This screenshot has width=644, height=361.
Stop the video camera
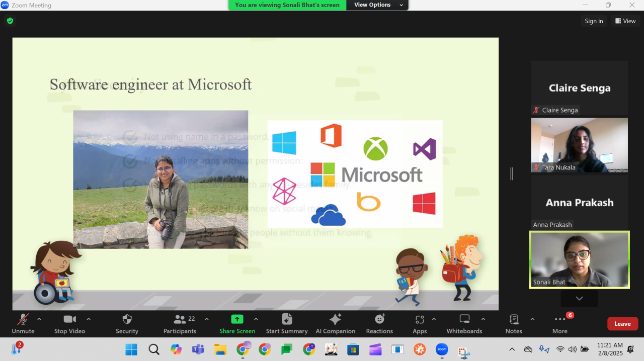tap(69, 324)
